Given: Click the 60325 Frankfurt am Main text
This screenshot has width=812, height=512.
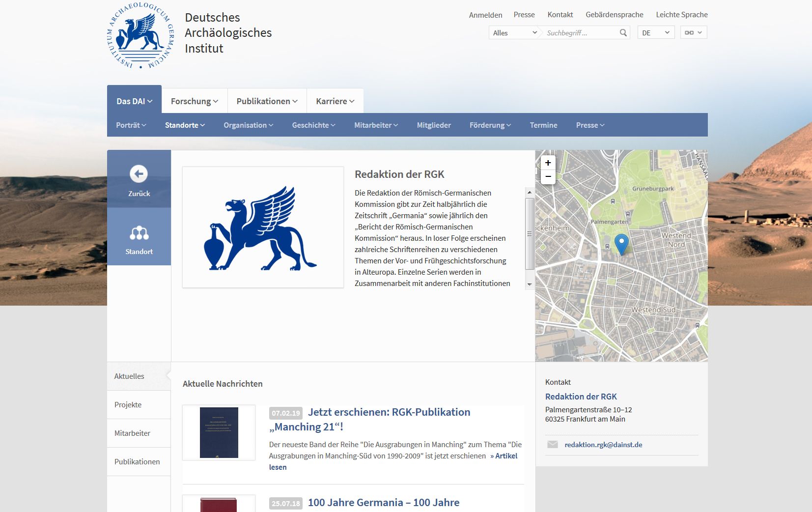Looking at the screenshot, I should 585,419.
